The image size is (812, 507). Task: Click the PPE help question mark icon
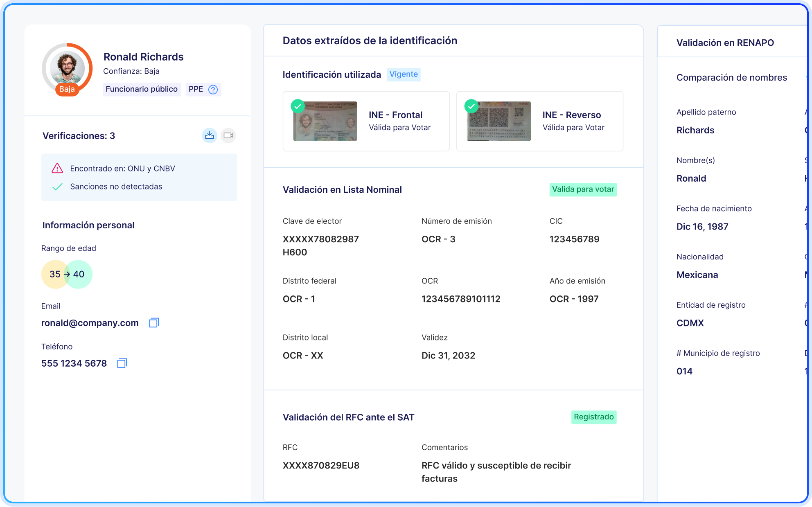pos(213,90)
